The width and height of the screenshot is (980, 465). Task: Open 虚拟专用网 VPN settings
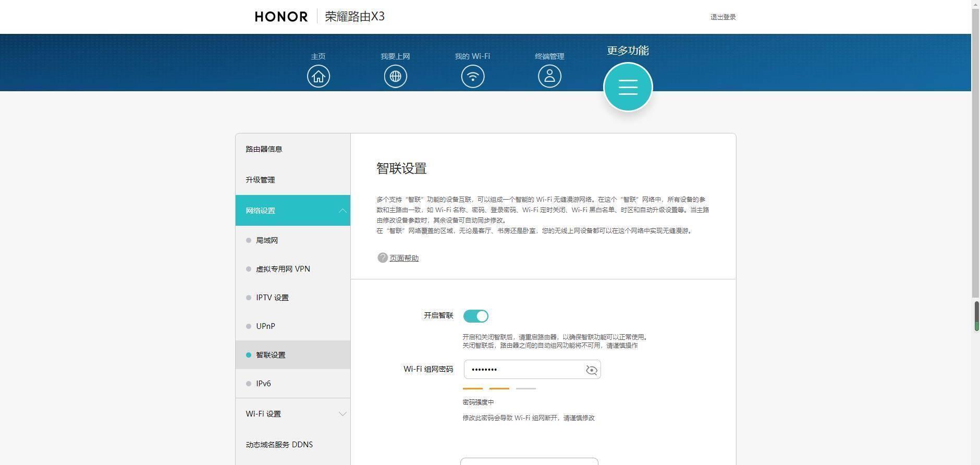pyautogui.click(x=283, y=269)
